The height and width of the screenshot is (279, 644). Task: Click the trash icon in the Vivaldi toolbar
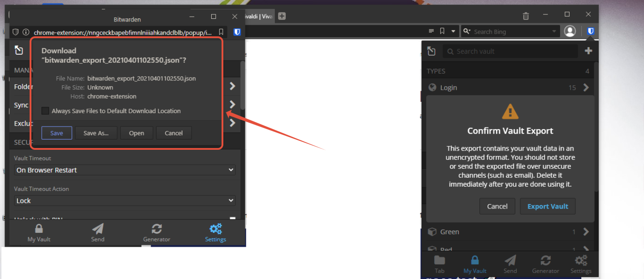tap(526, 15)
